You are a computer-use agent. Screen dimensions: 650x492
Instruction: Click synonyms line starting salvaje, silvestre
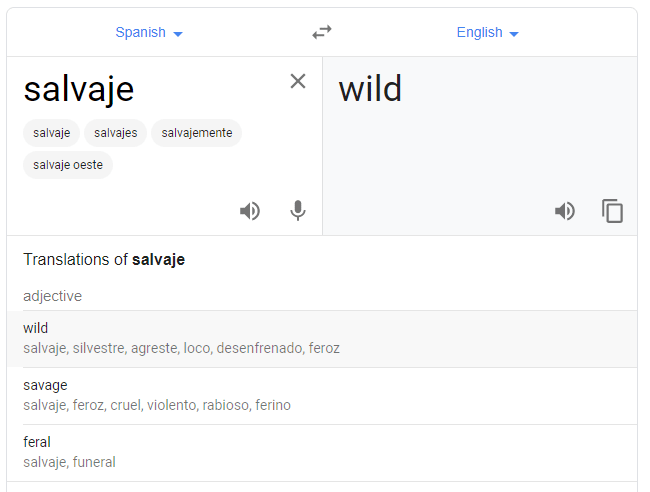182,348
